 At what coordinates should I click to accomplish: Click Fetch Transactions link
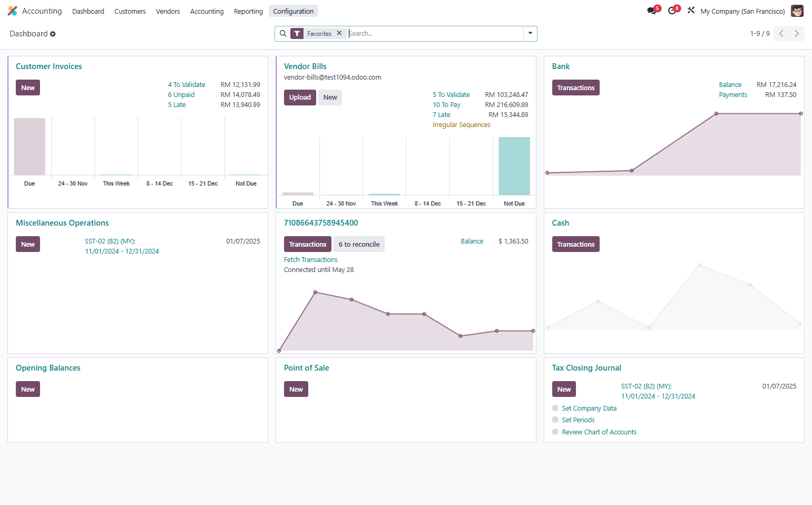pos(311,260)
